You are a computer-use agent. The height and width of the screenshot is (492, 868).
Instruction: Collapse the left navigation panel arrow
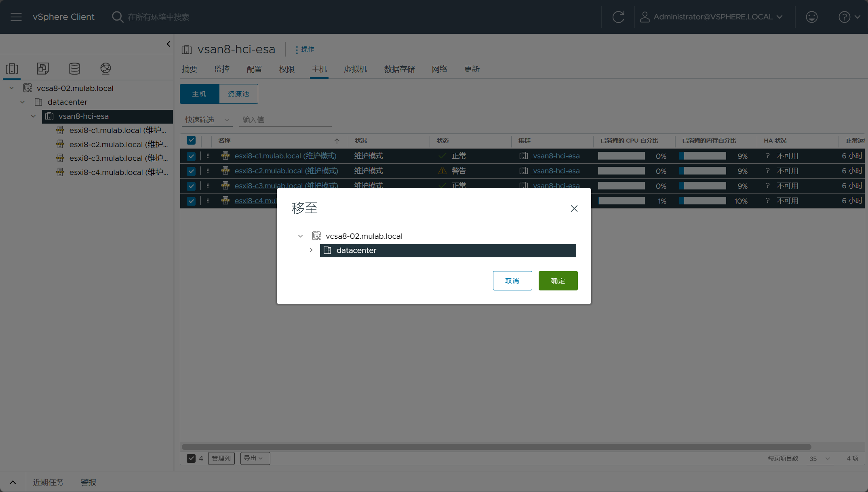pos(169,44)
